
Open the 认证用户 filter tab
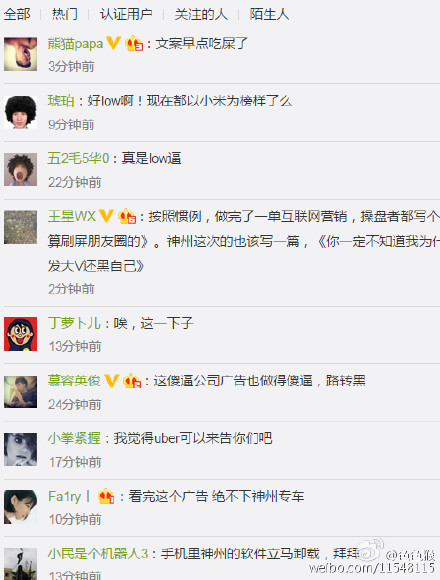126,14
